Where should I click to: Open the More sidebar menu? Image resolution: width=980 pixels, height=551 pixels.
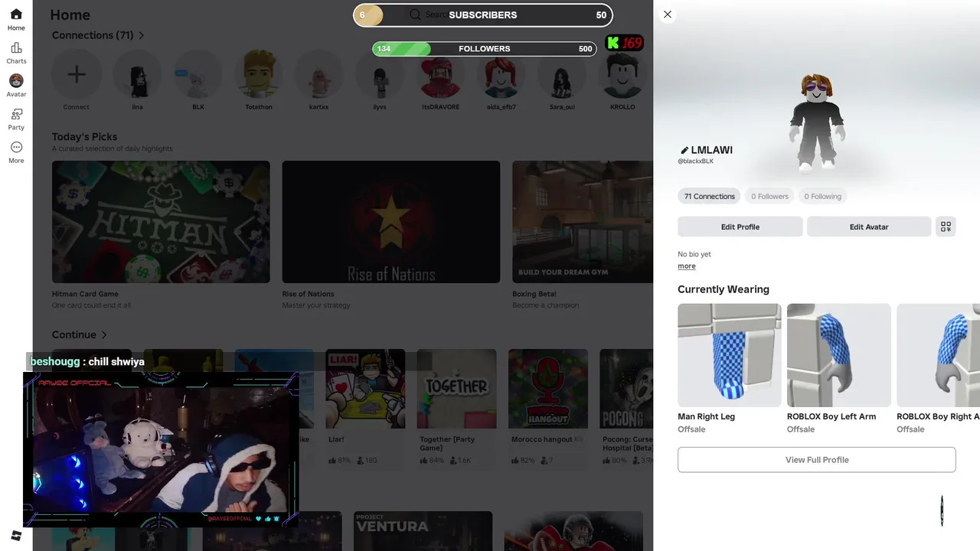[x=16, y=152]
